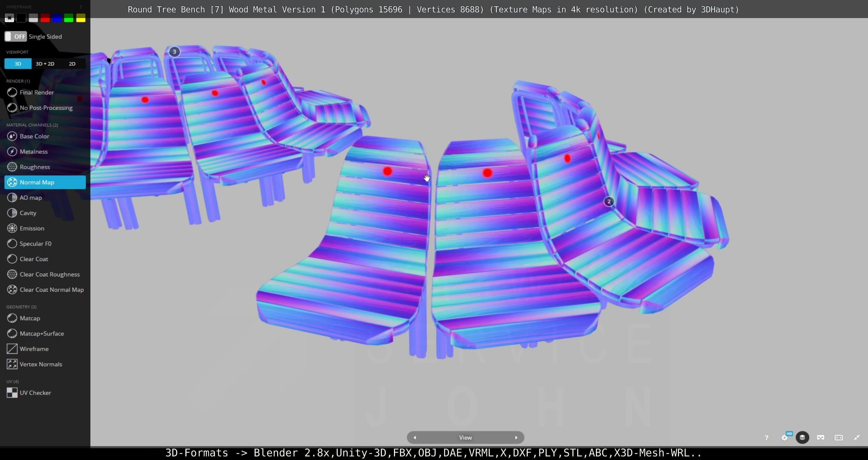
Task: Choose the Roughness label
Action: coord(35,167)
